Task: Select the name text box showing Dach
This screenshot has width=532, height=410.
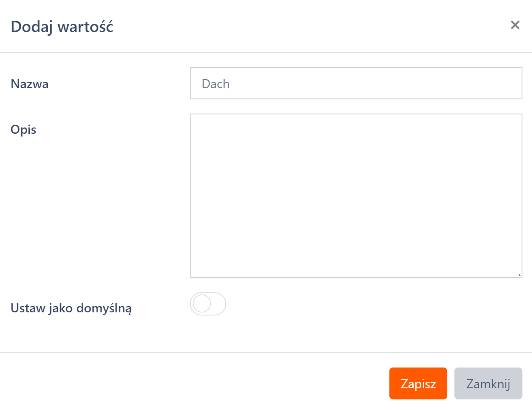Action: pos(356,84)
